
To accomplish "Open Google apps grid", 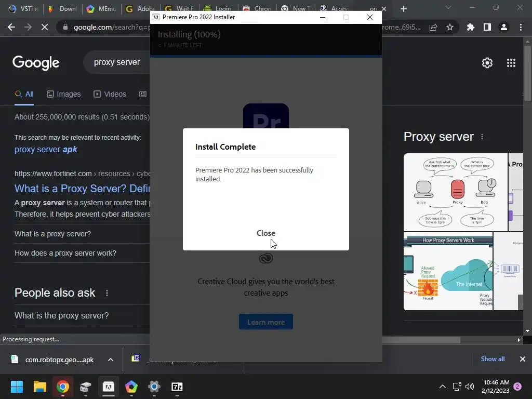I will 511,63.
